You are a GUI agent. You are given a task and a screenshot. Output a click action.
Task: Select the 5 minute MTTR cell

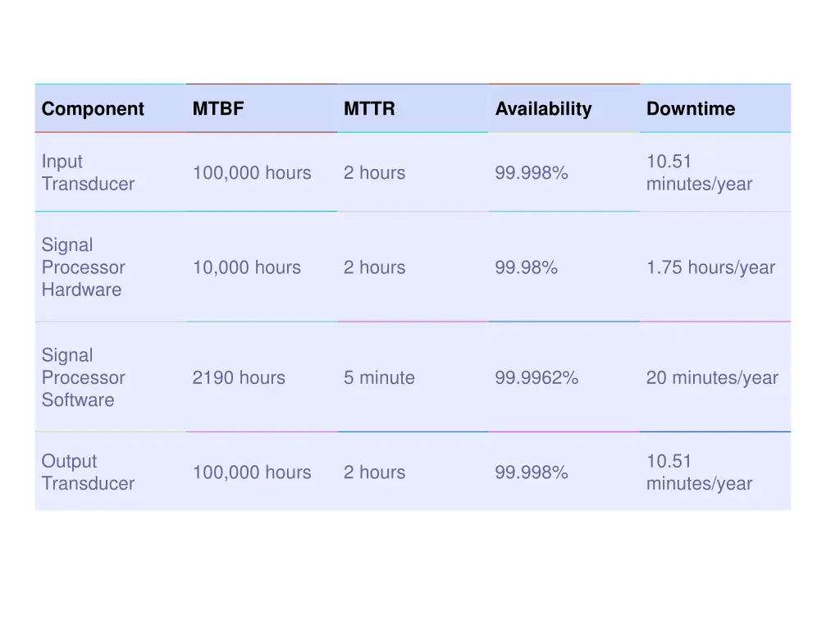tap(413, 377)
